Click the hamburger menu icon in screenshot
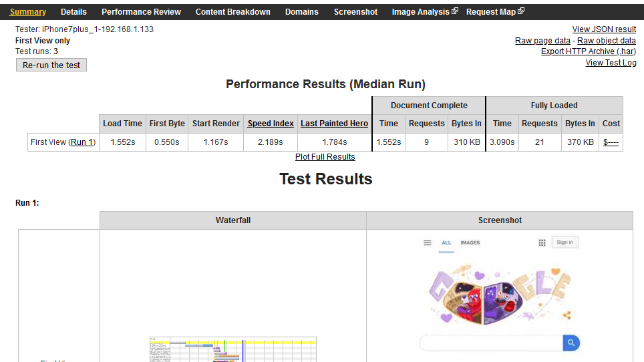Image resolution: width=644 pixels, height=362 pixels. click(x=427, y=242)
